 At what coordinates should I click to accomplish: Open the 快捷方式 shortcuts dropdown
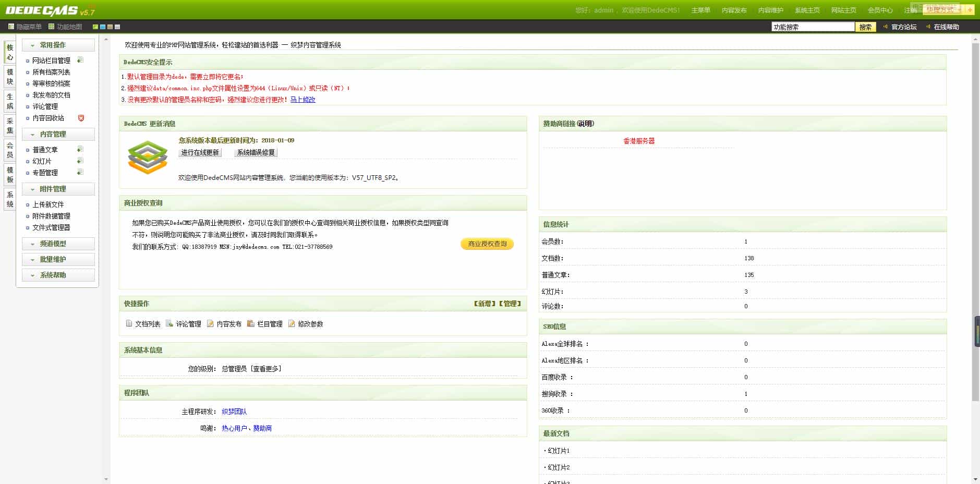943,9
